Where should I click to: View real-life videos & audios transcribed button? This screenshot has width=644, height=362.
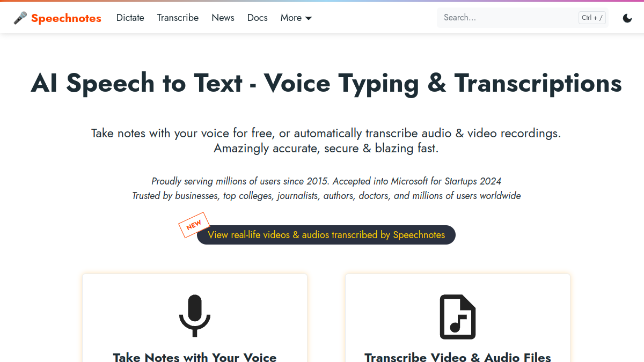pos(326,235)
